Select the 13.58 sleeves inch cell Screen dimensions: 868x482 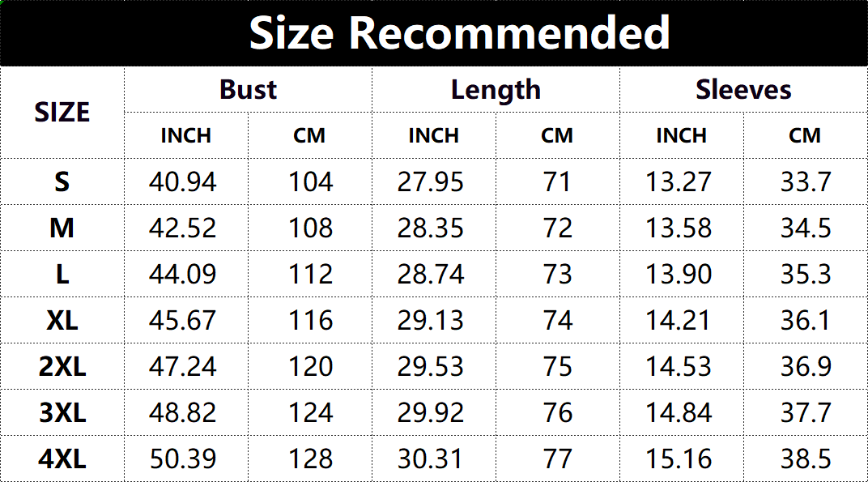(x=679, y=228)
